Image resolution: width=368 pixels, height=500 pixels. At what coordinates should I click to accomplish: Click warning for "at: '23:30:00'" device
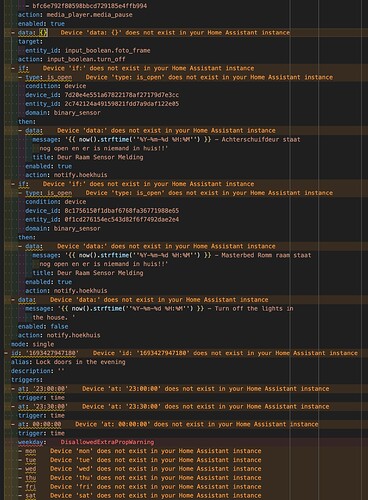pyautogui.click(x=205, y=406)
